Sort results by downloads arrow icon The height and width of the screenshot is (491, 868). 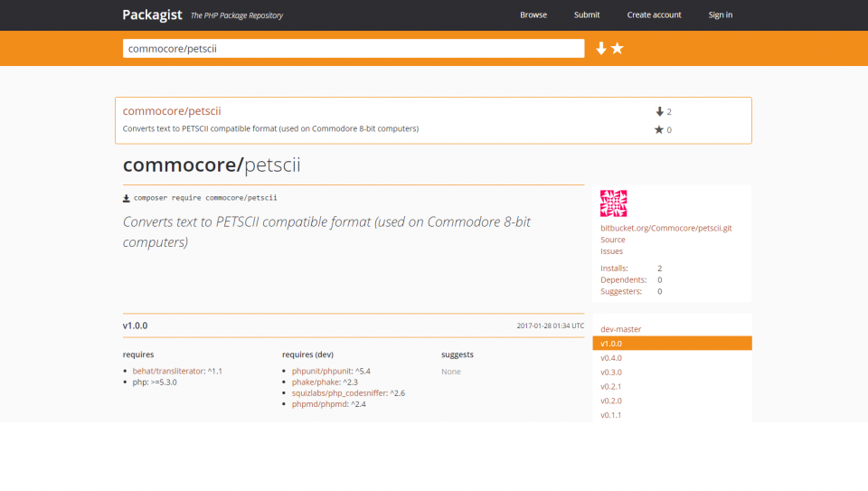point(600,49)
